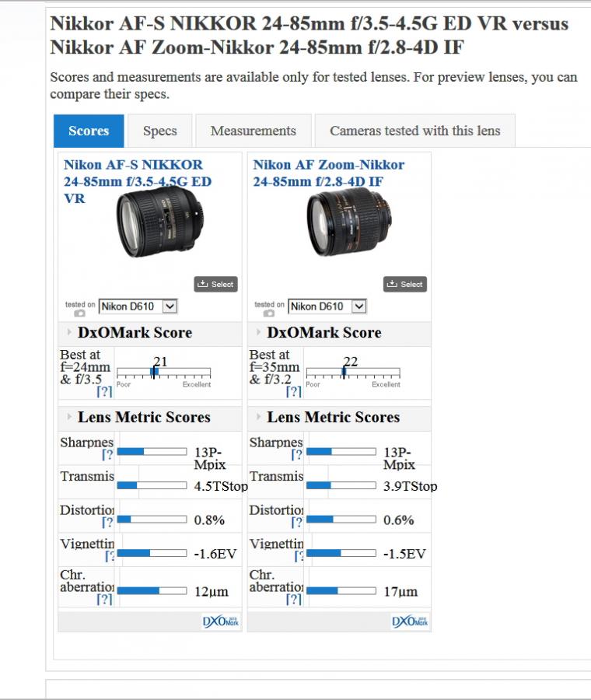Image resolution: width=591 pixels, height=700 pixels.
Task: Click the 12µm chromatic aberration bar
Action: (x=152, y=590)
